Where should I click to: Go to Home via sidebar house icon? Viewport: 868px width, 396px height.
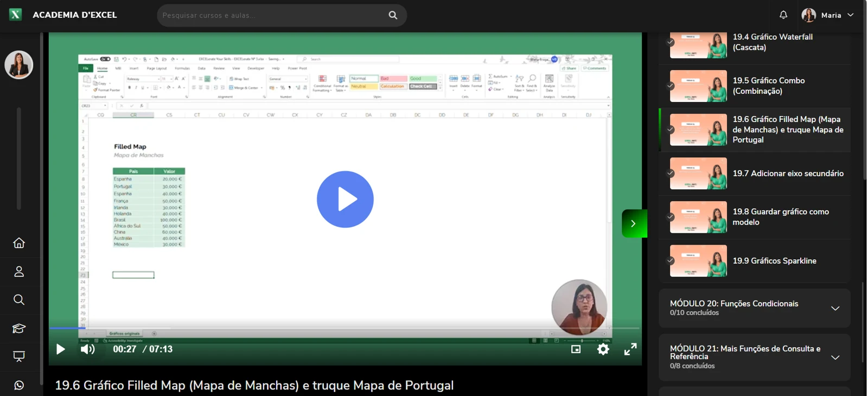click(19, 243)
